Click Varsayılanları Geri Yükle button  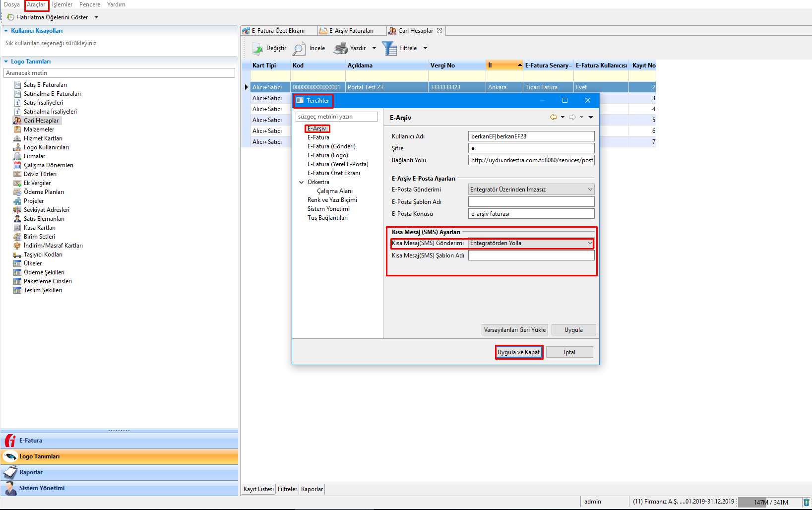(515, 330)
